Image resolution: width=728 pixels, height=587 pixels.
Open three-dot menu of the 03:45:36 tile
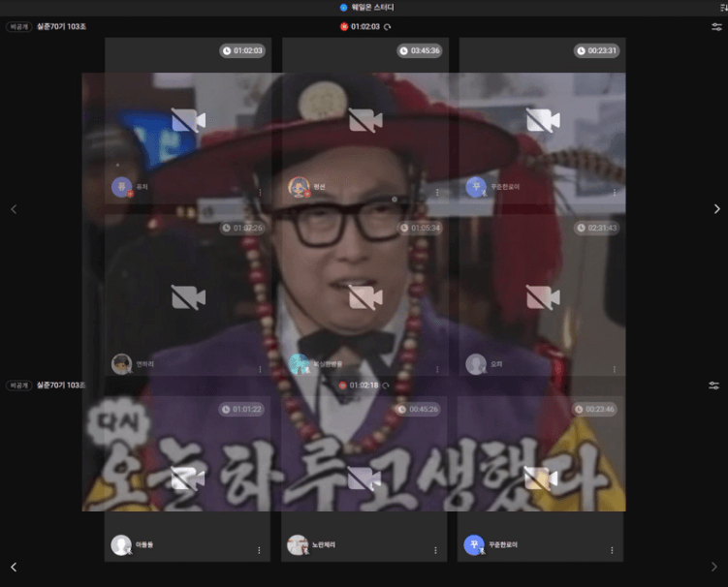[x=437, y=192]
